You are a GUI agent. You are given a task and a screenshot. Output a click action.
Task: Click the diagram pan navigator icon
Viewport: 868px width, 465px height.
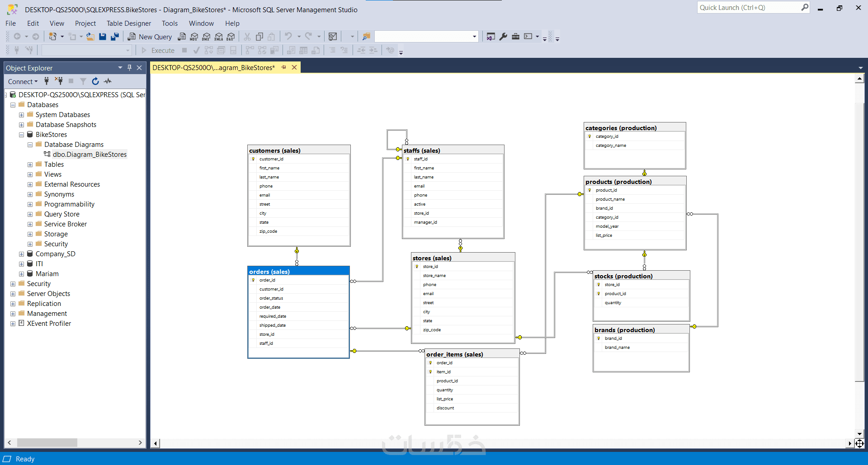pyautogui.click(x=859, y=443)
